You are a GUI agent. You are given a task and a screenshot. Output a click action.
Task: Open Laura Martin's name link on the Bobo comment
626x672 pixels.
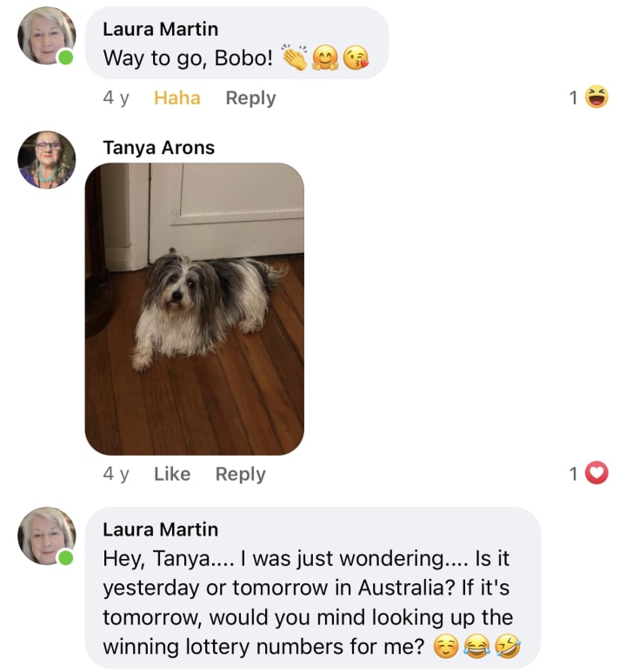pos(160,30)
